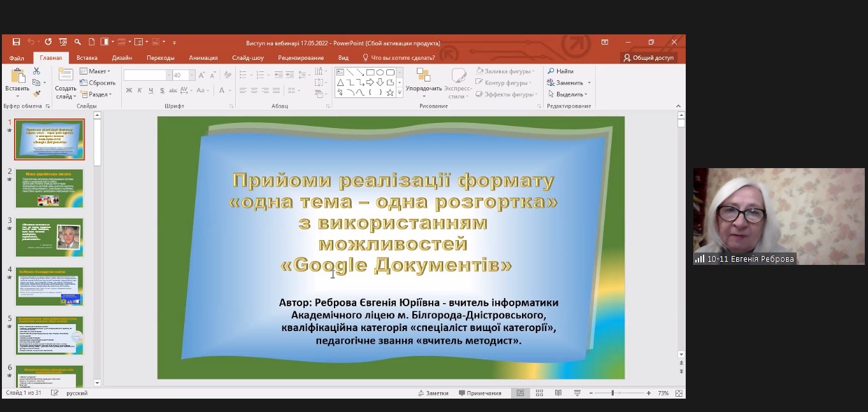Switch to the Слайд-шоу tab
Viewport: 868px width, 412px height.
click(248, 58)
